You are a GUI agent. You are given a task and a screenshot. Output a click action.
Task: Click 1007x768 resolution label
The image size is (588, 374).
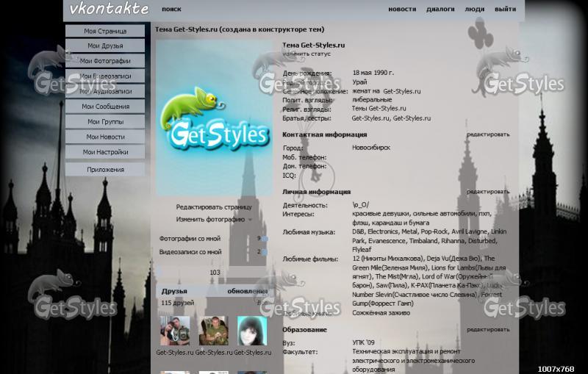pyautogui.click(x=556, y=369)
